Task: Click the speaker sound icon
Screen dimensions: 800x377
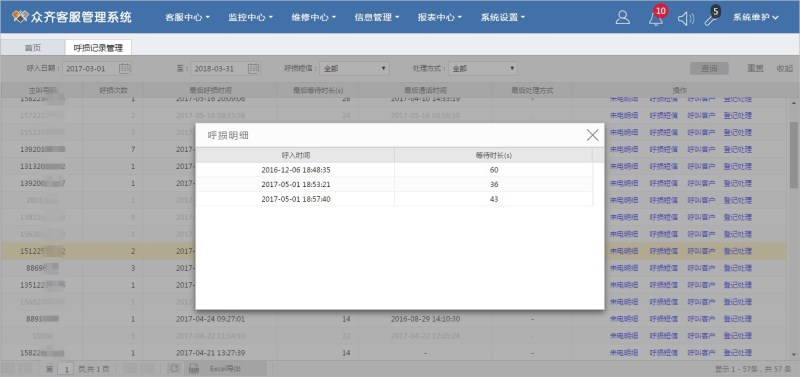Action: pyautogui.click(x=686, y=18)
